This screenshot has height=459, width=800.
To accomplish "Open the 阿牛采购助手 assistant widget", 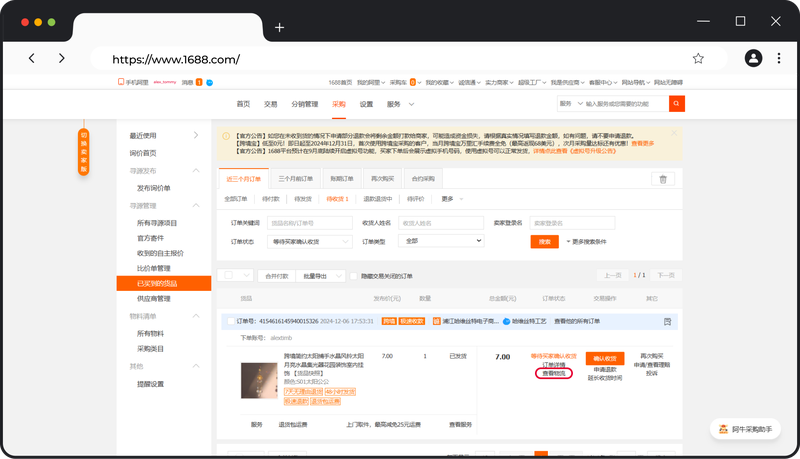I will [x=745, y=429].
